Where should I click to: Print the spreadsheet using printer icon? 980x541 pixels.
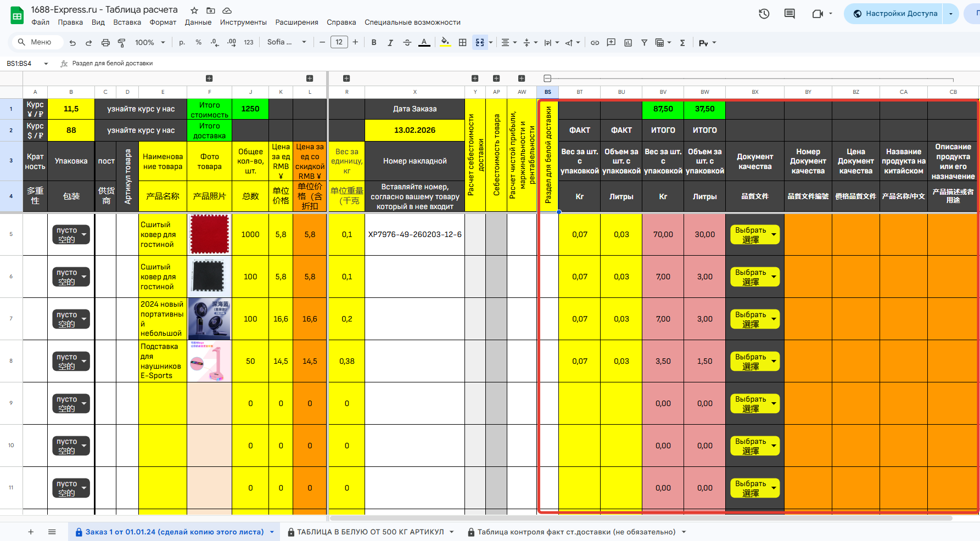(105, 43)
